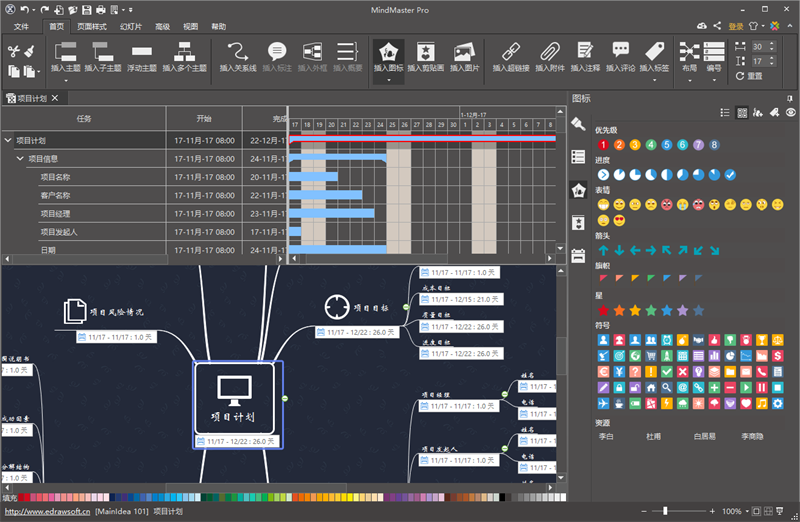Screen dimensions: 800x522
Task: Pick the red star marker icon
Action: tap(603, 310)
